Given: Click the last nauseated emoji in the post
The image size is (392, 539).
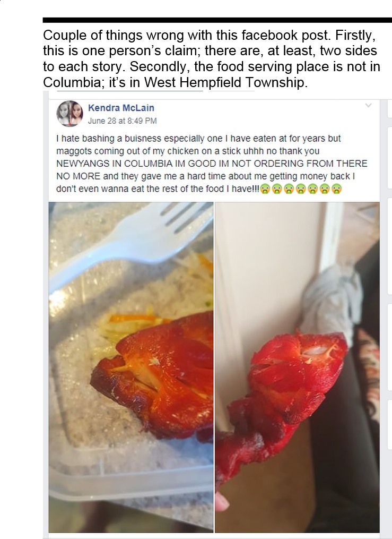Looking at the screenshot, I should [x=337, y=189].
